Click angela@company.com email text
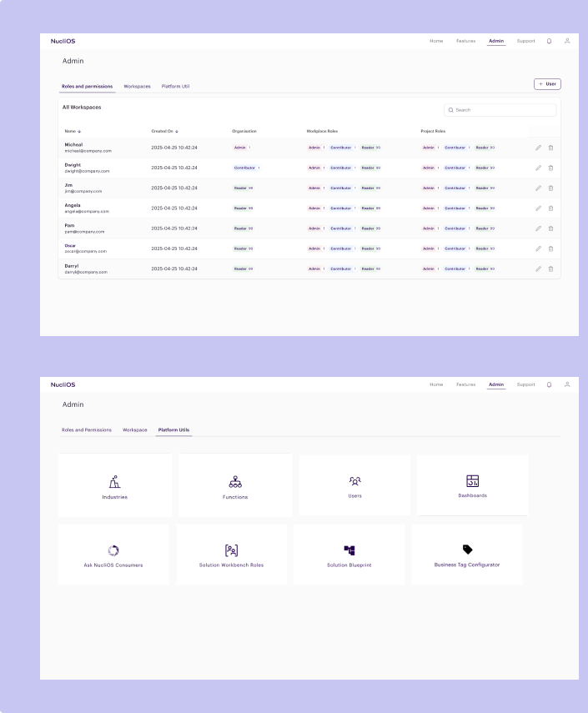This screenshot has height=713, width=588. [87, 212]
